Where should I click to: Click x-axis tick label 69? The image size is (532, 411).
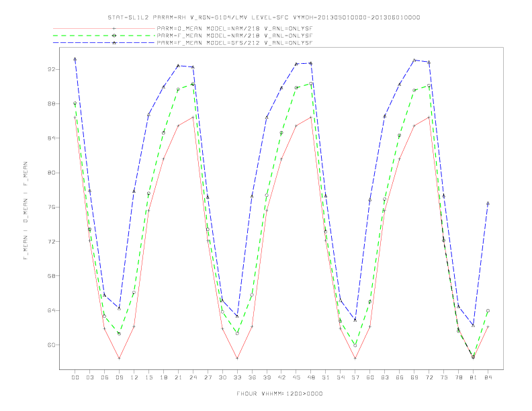point(414,377)
